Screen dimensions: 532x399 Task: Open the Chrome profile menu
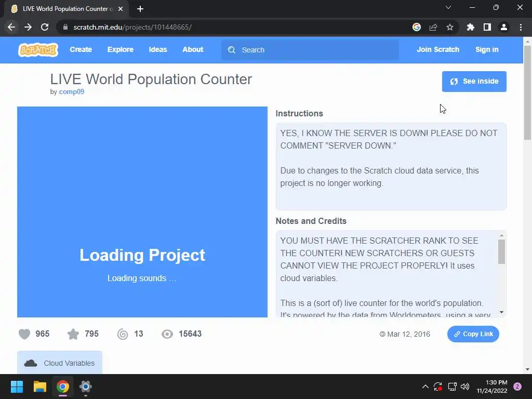[x=504, y=27]
